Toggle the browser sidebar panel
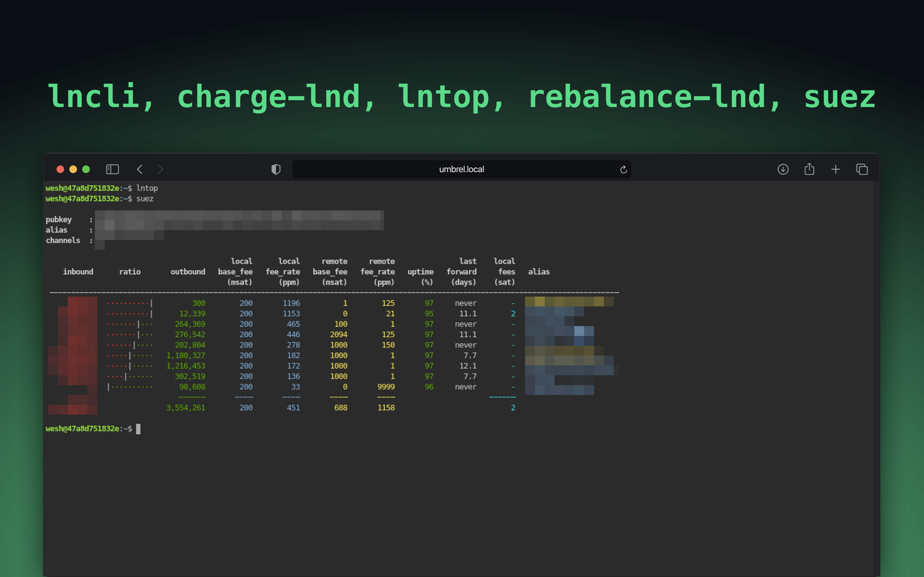Screen dimensions: 924x577 pyautogui.click(x=112, y=169)
